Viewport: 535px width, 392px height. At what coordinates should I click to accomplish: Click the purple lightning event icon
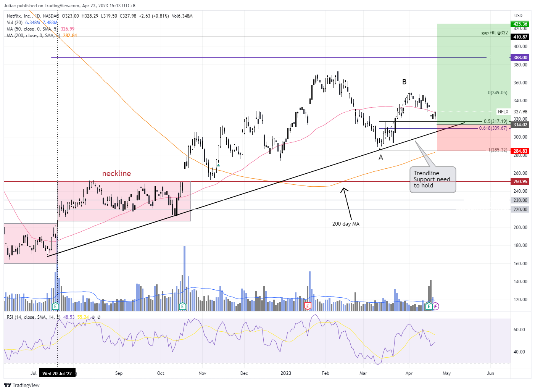click(435, 306)
